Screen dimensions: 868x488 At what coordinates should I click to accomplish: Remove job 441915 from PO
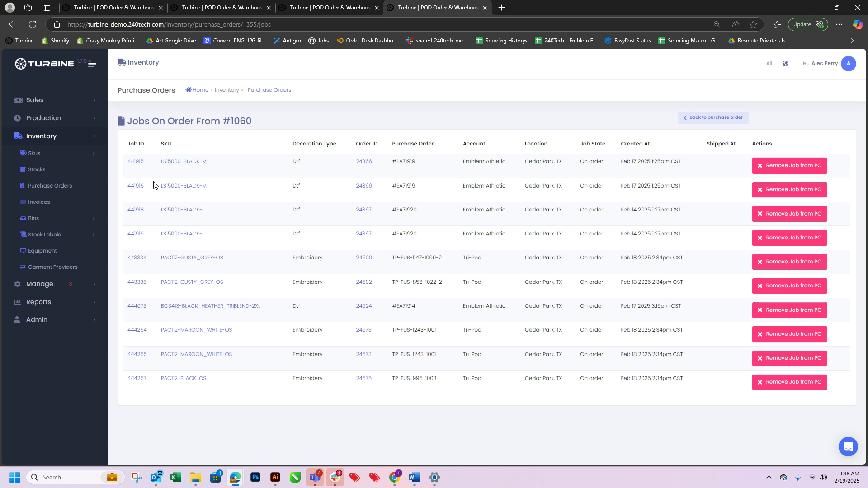[x=789, y=165]
